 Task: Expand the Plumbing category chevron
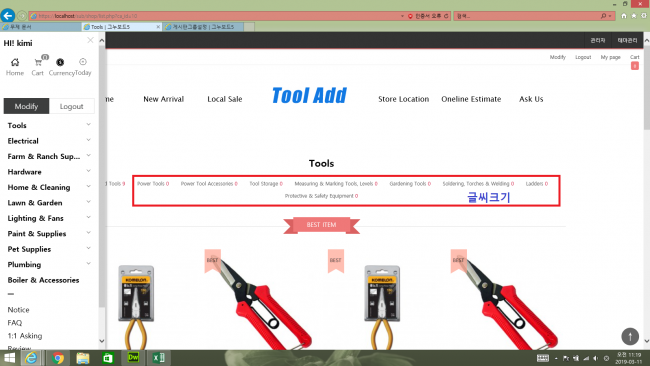(x=88, y=264)
